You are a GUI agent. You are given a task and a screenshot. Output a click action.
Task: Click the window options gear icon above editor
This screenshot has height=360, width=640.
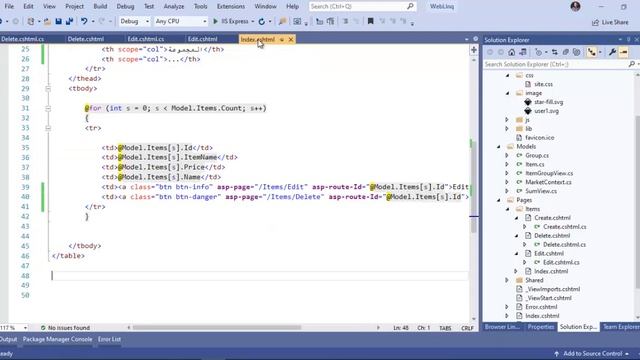coord(476,39)
